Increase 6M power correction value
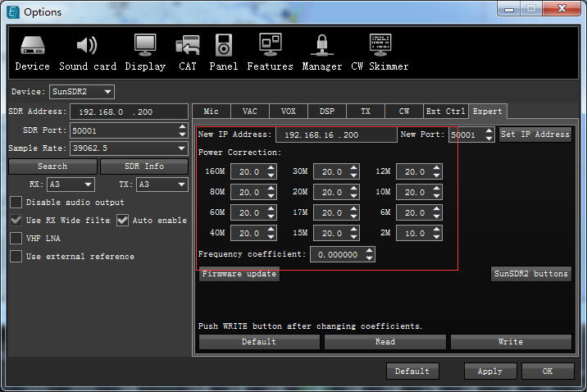This screenshot has width=587, height=392. coord(437,208)
